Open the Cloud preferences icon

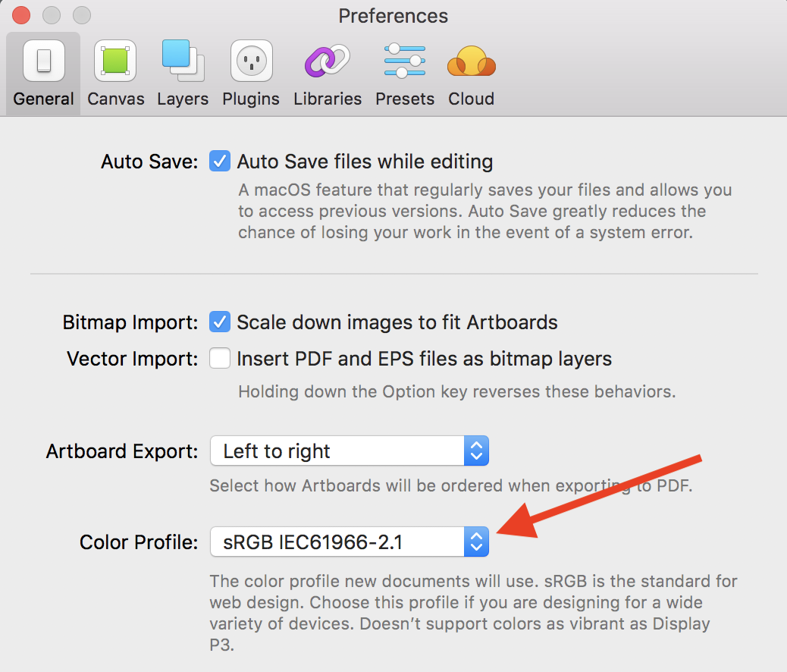pyautogui.click(x=471, y=72)
